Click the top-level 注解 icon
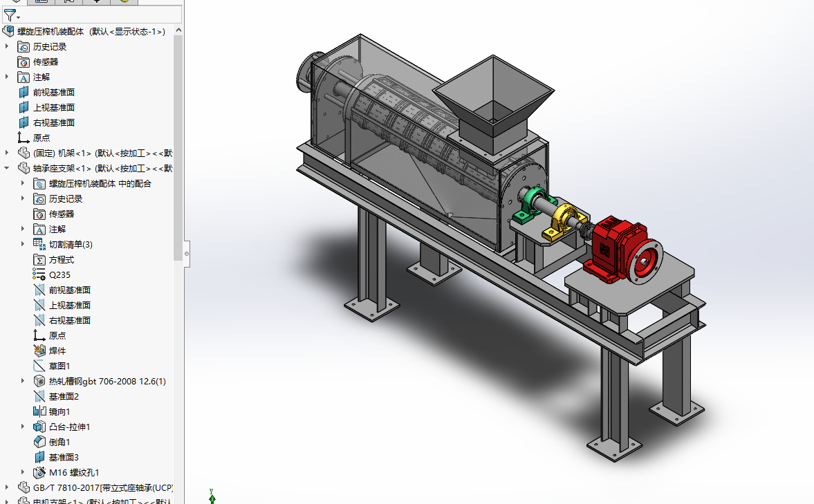814x504 pixels. click(x=24, y=77)
